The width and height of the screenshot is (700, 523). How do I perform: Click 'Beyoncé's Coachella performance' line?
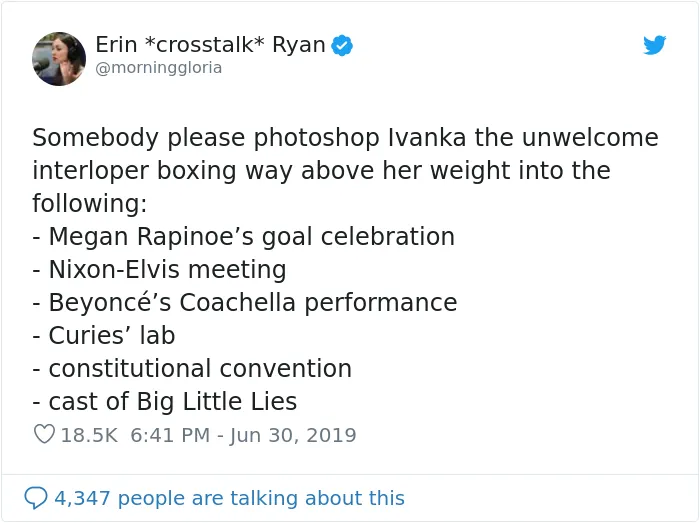click(245, 303)
